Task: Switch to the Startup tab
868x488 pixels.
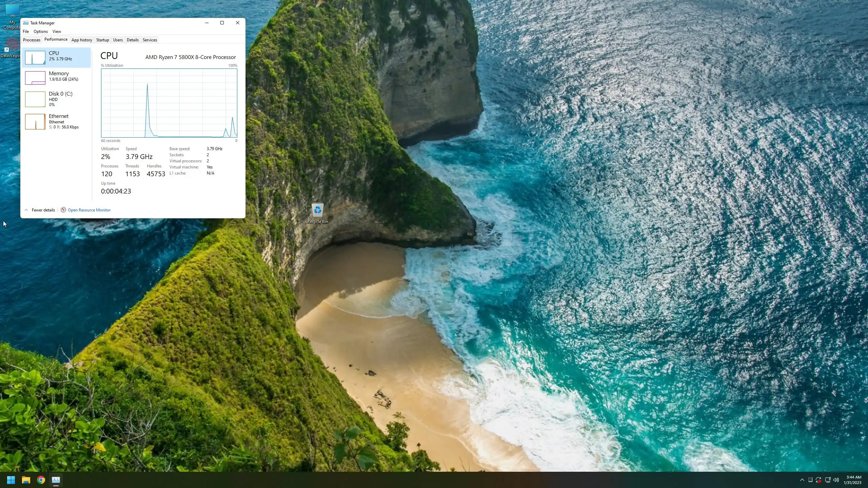Action: click(x=102, y=40)
